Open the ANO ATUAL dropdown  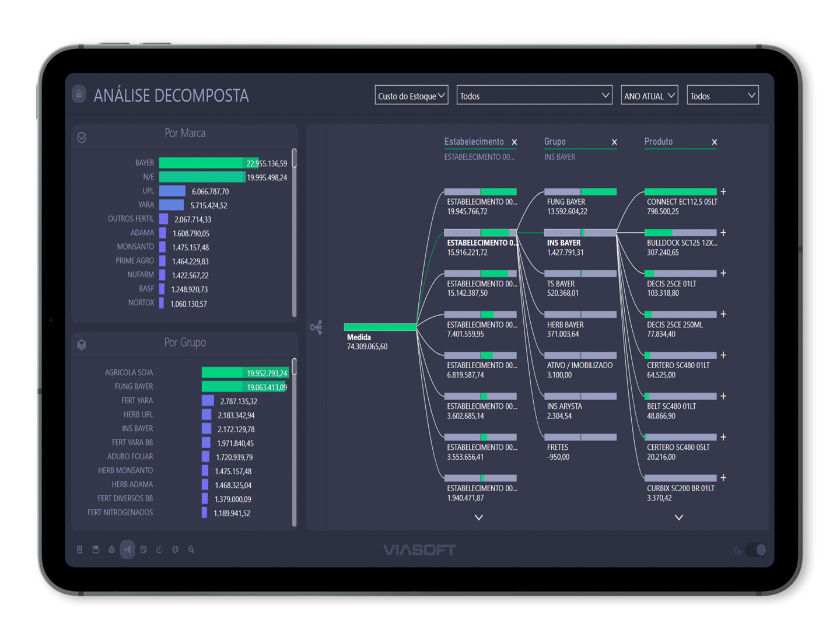649,96
